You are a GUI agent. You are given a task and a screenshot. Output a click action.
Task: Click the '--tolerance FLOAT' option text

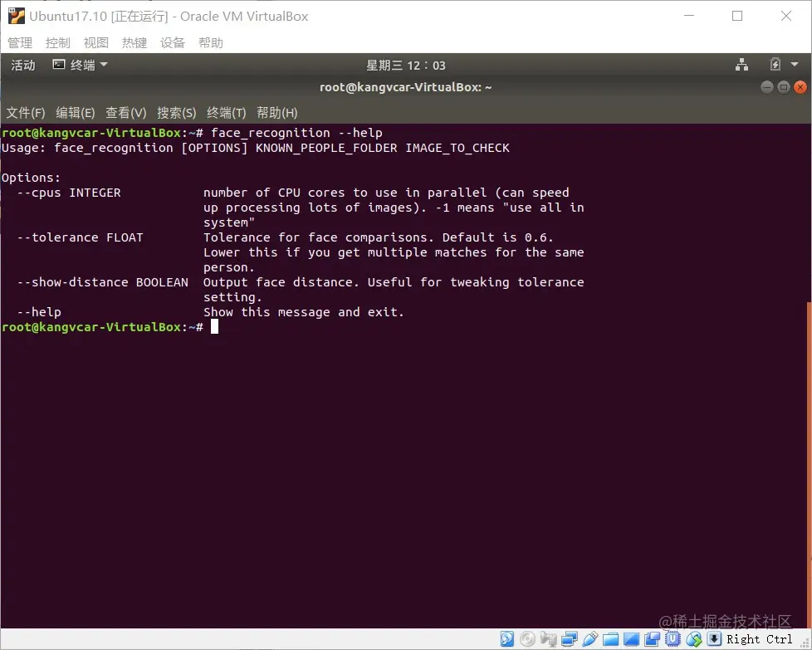[81, 237]
